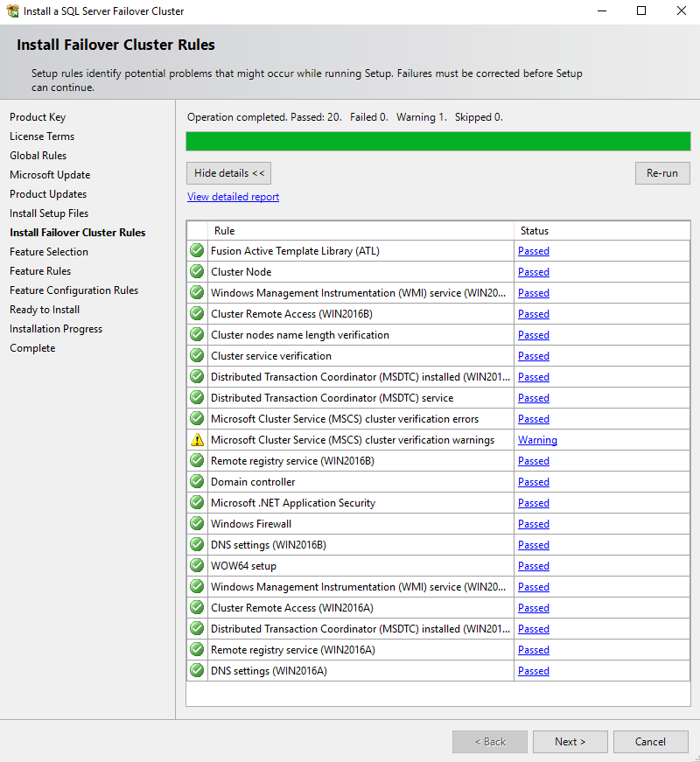Click the Domain controller rule name
The width and height of the screenshot is (700, 762).
[253, 481]
